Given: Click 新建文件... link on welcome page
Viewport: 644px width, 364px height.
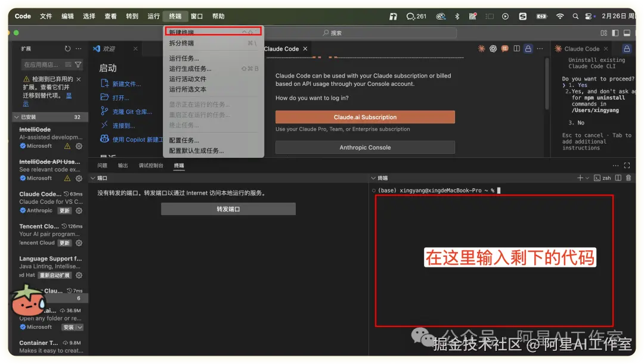Looking at the screenshot, I should coord(126,84).
